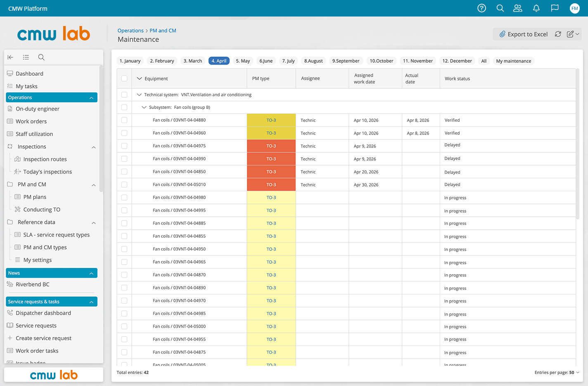Tick the select-all header checkbox
Screen dimensions: 588x386
pyautogui.click(x=124, y=78)
